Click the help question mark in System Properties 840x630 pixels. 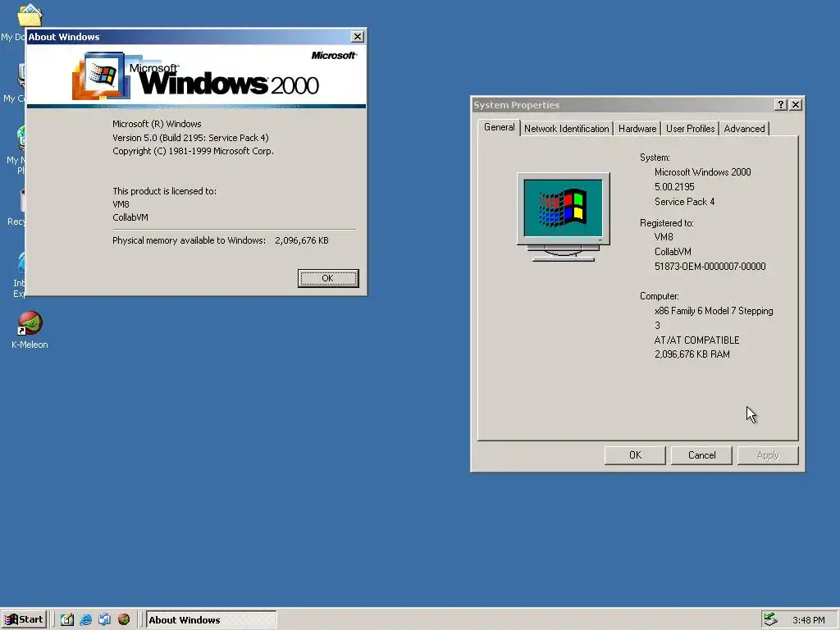click(781, 104)
